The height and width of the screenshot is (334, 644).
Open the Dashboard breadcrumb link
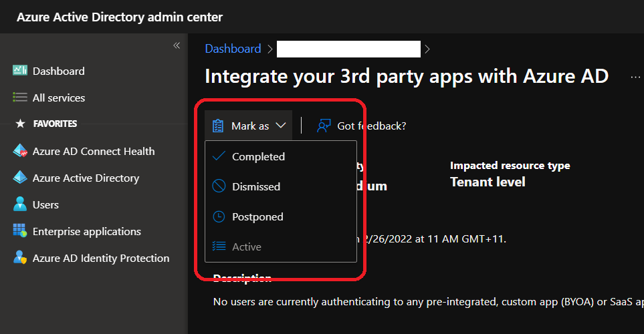233,49
